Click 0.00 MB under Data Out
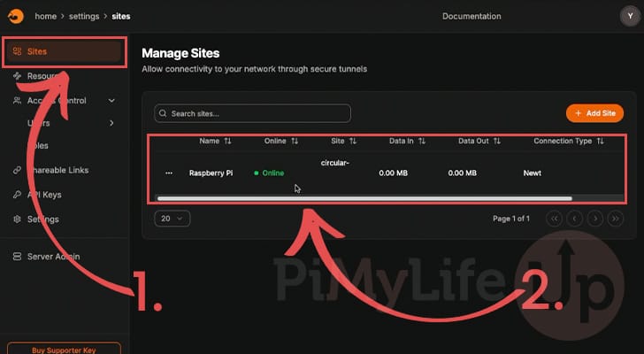The width and height of the screenshot is (644, 354). click(x=462, y=173)
